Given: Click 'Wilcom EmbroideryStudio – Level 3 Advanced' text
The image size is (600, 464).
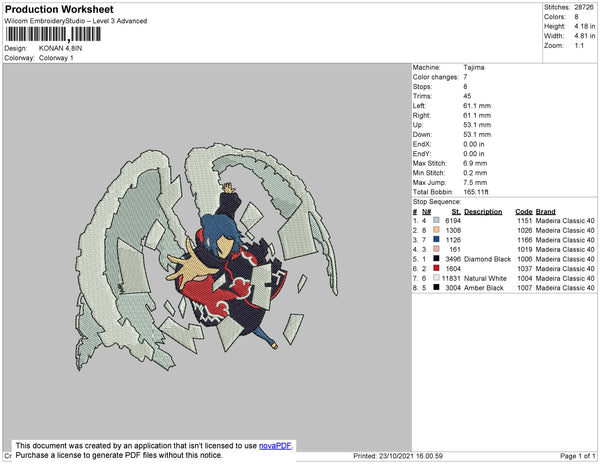Looking at the screenshot, I should (76, 21).
